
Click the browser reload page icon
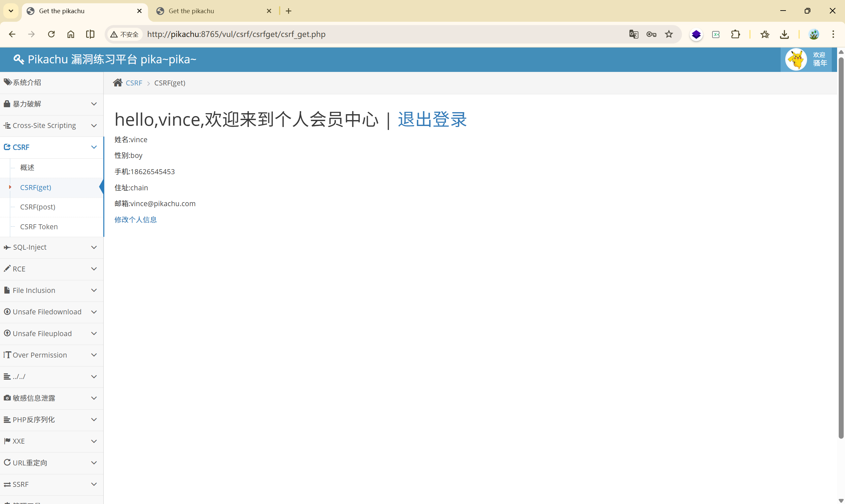(51, 34)
